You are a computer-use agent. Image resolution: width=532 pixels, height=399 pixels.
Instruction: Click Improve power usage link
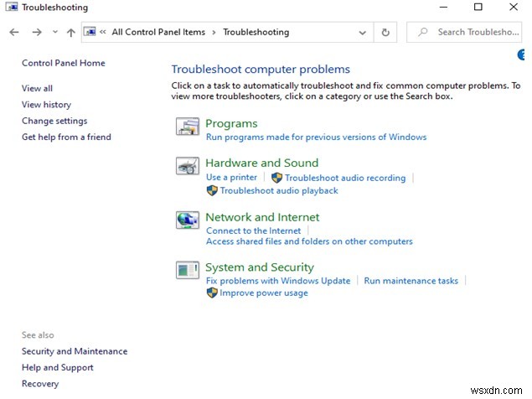click(x=264, y=293)
